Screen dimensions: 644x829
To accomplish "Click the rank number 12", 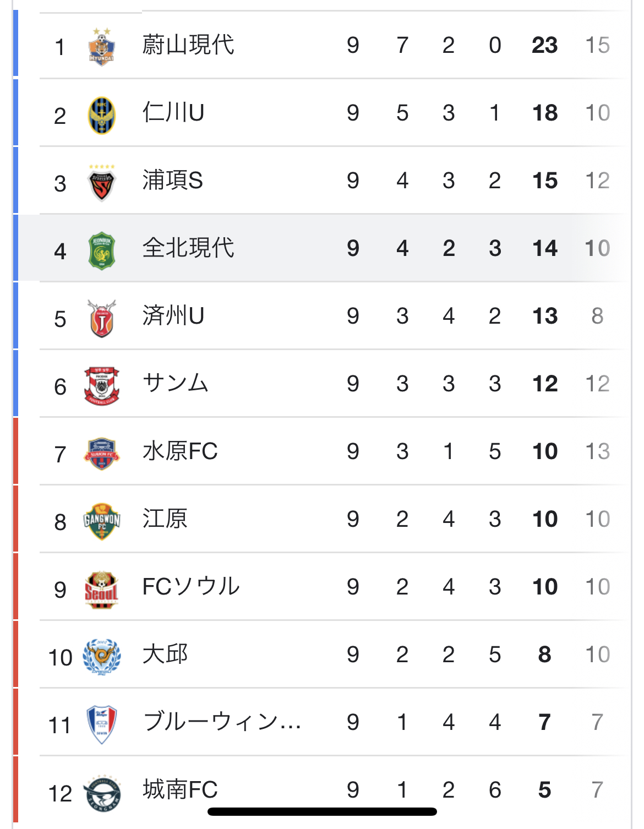I will pyautogui.click(x=60, y=793).
